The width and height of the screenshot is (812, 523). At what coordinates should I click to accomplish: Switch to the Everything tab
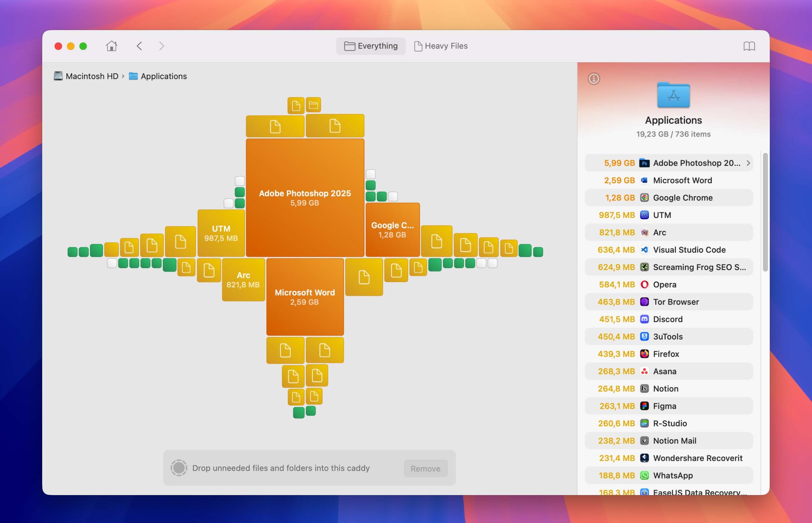pyautogui.click(x=371, y=46)
